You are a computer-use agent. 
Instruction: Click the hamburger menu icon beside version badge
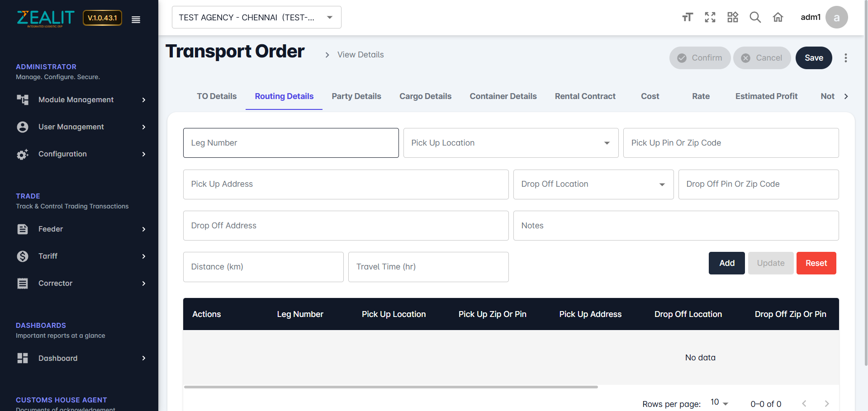136,19
